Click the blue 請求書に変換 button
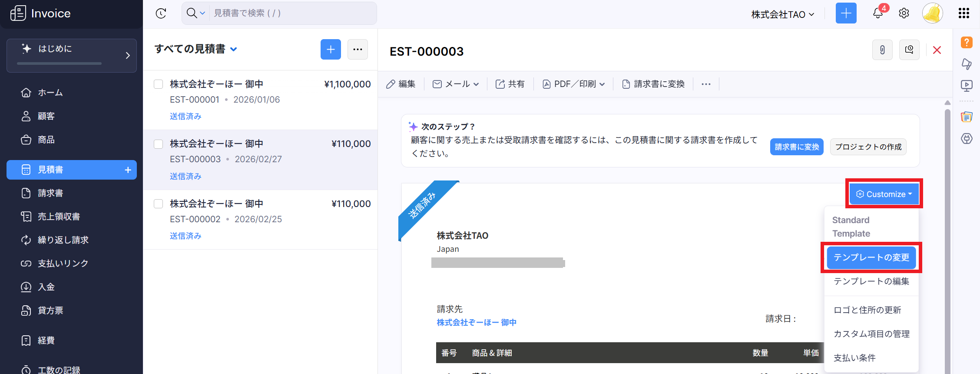Image resolution: width=980 pixels, height=374 pixels. coord(796,147)
